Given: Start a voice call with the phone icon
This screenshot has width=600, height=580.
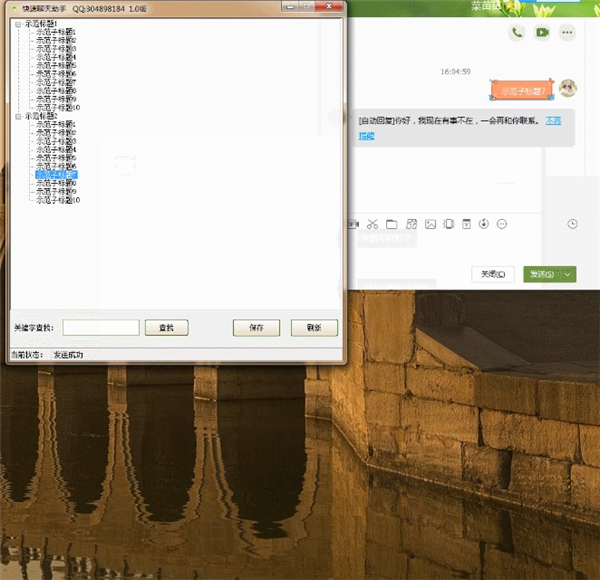Looking at the screenshot, I should tap(517, 32).
